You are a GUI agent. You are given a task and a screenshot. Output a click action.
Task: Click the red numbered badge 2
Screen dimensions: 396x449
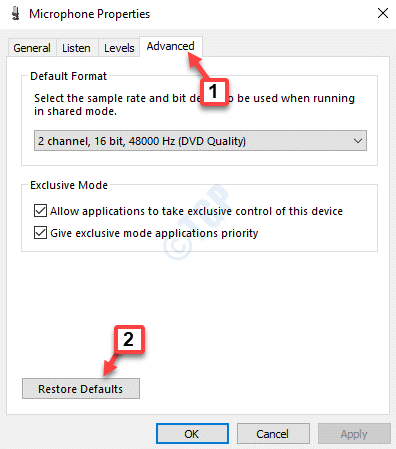coord(129,339)
